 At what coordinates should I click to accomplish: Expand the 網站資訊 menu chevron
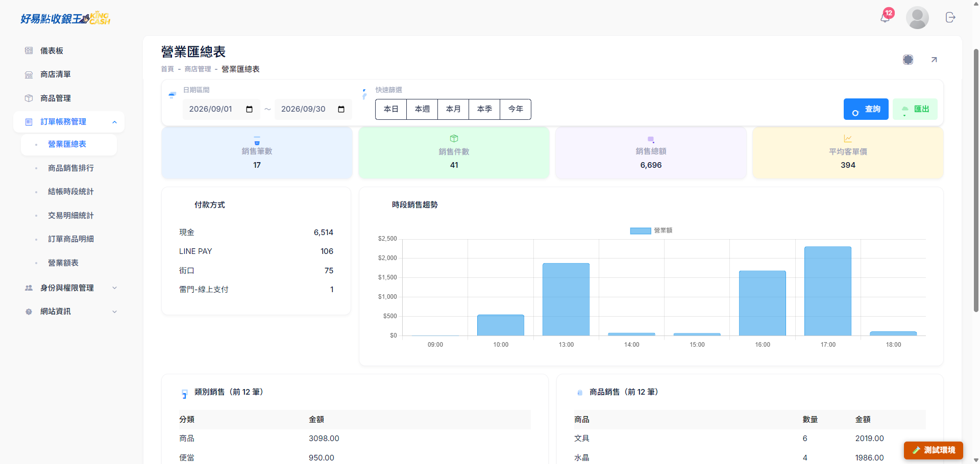[x=114, y=312]
